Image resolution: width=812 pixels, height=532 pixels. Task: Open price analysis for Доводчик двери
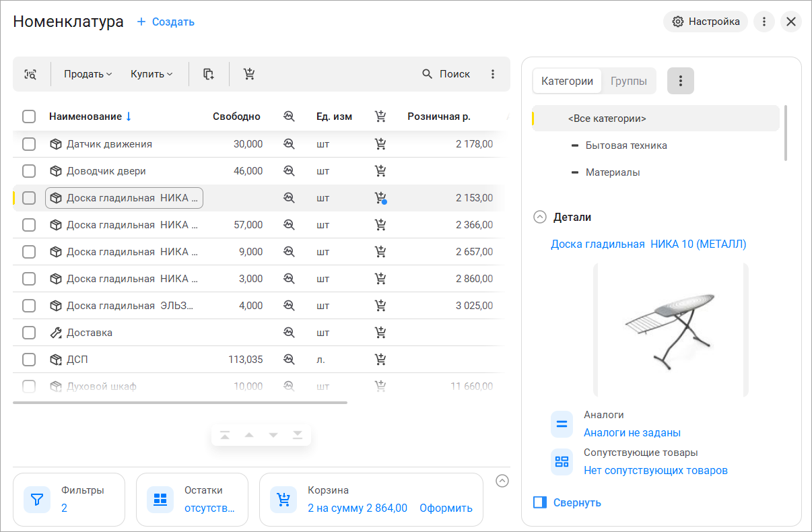click(289, 171)
